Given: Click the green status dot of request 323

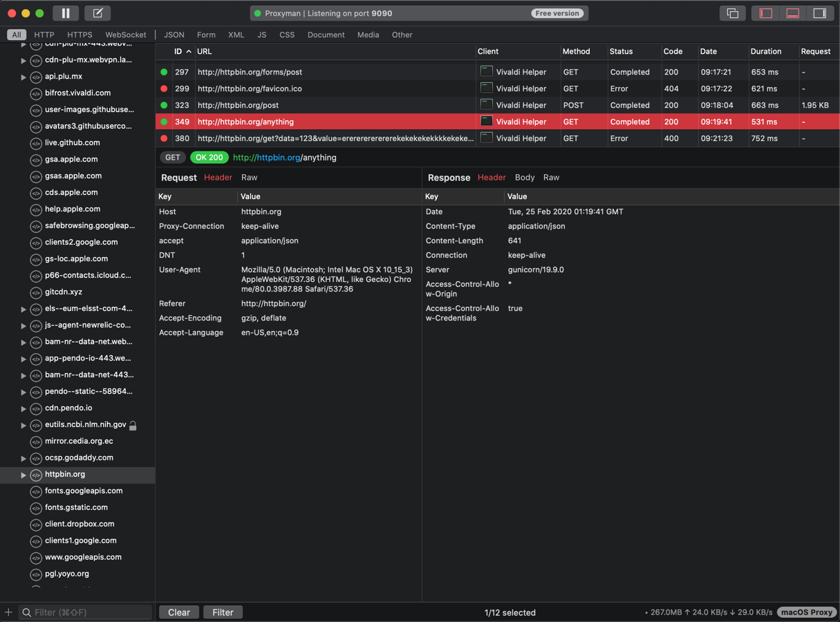Looking at the screenshot, I should (164, 105).
